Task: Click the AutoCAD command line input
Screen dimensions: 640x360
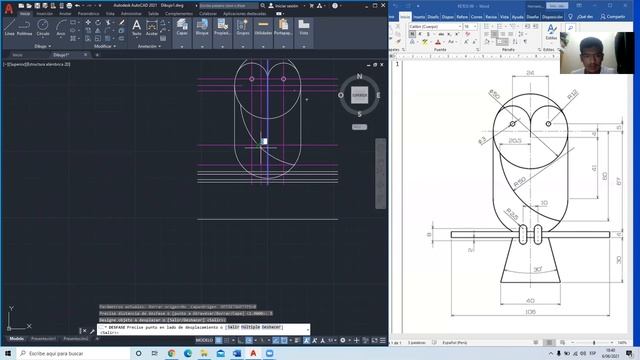Action: [203, 330]
